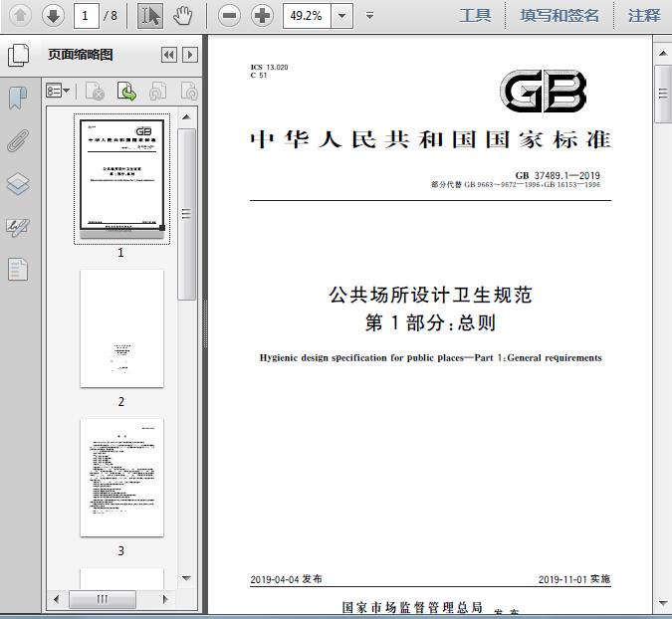Image resolution: width=672 pixels, height=619 pixels.
Task: Open the document content panel icon
Action: (x=18, y=270)
